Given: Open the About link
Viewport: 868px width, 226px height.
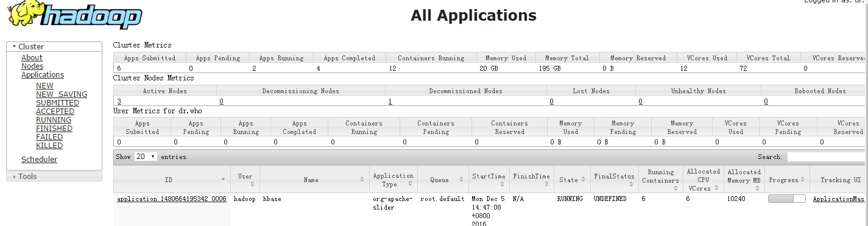Looking at the screenshot, I should click(x=32, y=58).
